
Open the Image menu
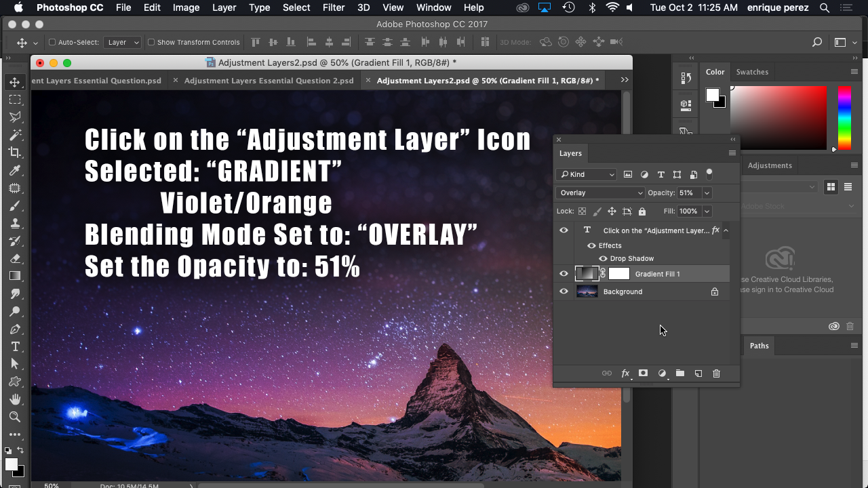tap(186, 7)
